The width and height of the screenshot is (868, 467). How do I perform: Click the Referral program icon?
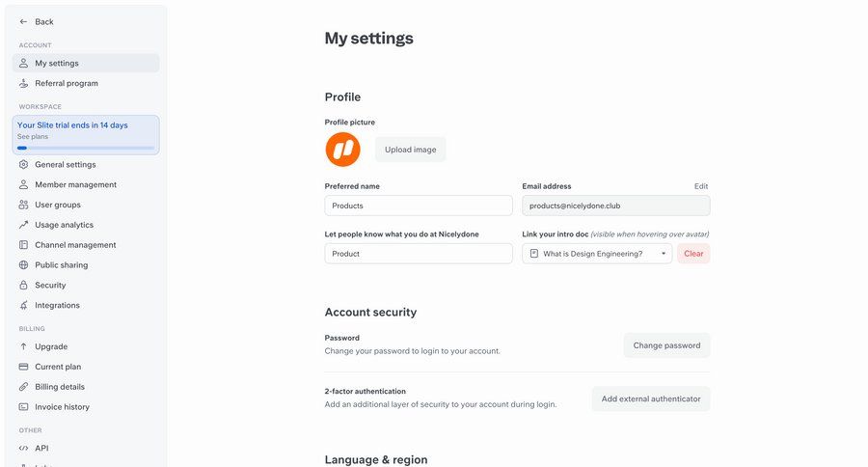[24, 83]
